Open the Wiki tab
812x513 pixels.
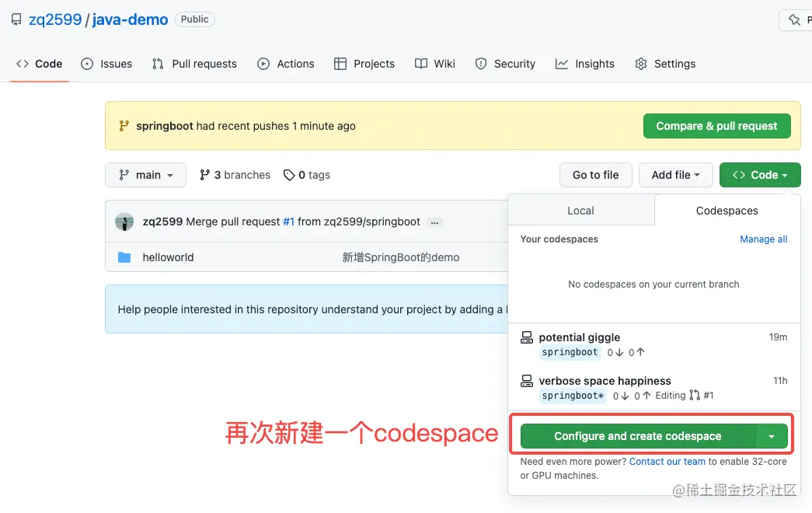click(435, 64)
